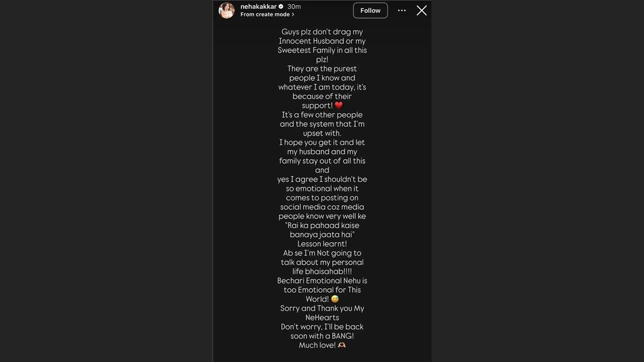Tap the word 'NeHearts' in the story
Viewport: 644px width, 362px height.
click(322, 317)
